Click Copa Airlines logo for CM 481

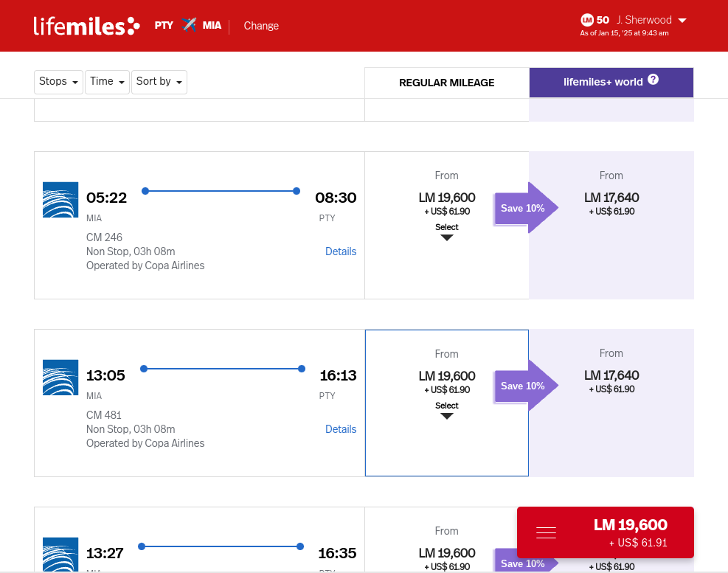60,378
